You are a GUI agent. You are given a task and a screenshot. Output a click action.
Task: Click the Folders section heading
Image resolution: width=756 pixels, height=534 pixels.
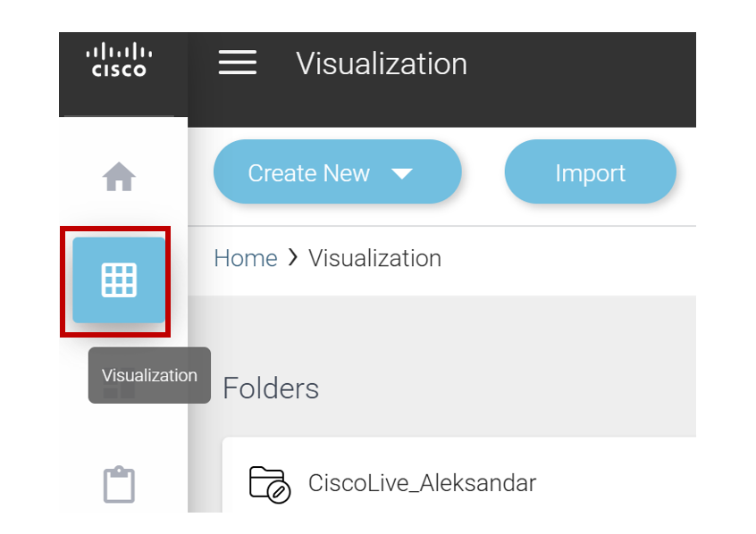(x=271, y=388)
